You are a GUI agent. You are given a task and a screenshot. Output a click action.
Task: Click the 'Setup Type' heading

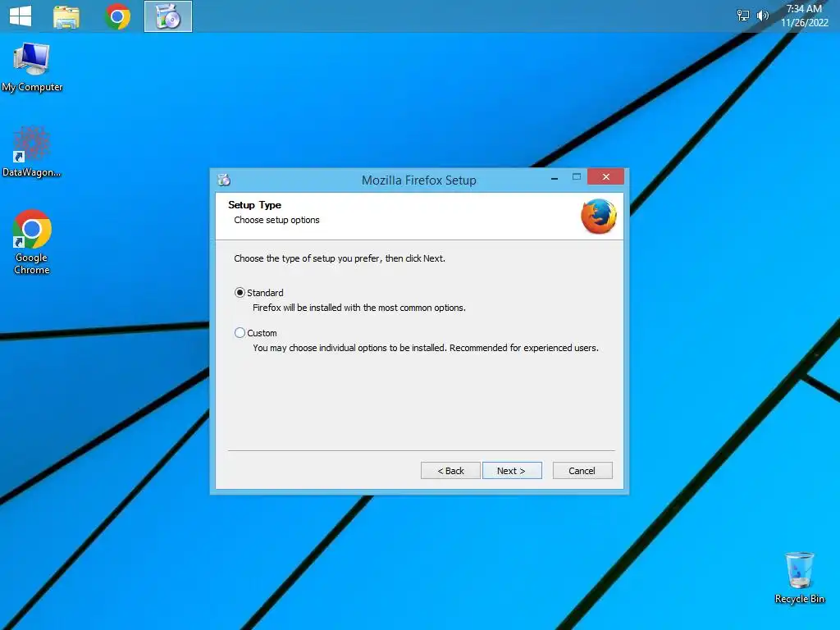pyautogui.click(x=254, y=204)
